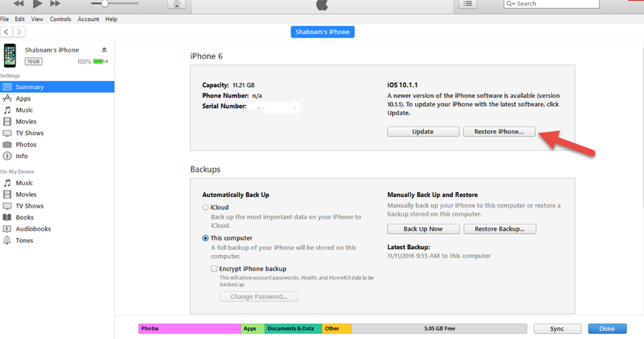
Task: Click the play button
Action: point(37,4)
